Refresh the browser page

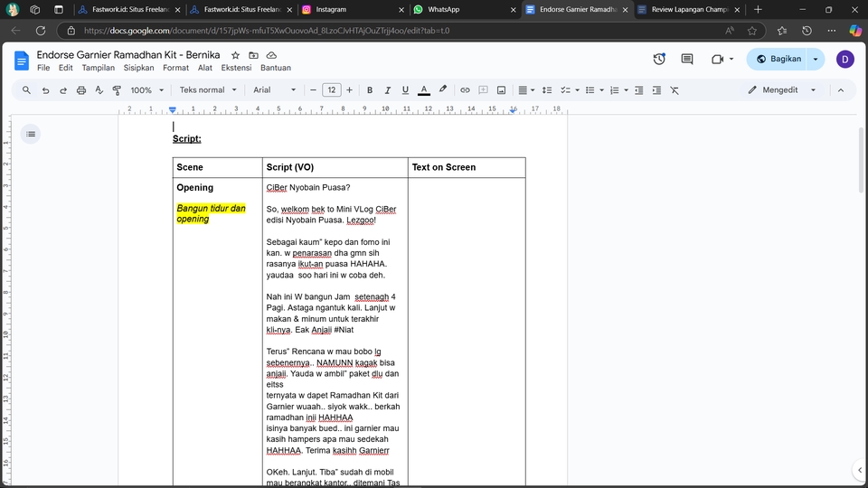tap(41, 31)
